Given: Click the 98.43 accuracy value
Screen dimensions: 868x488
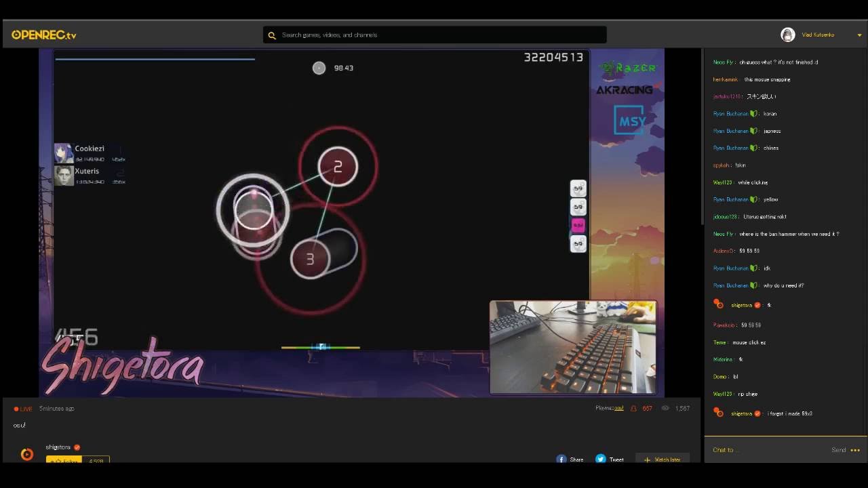Looking at the screenshot, I should [343, 68].
